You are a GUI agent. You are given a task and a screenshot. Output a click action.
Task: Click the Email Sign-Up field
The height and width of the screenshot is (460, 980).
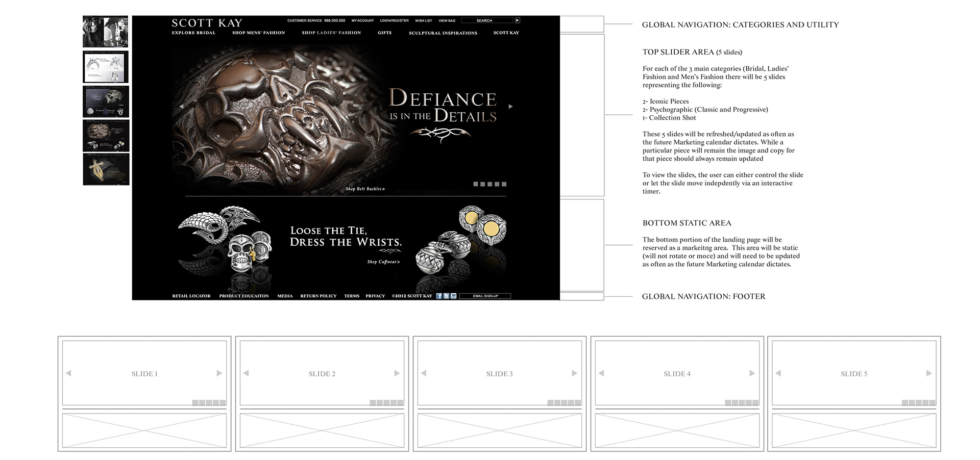pyautogui.click(x=485, y=296)
